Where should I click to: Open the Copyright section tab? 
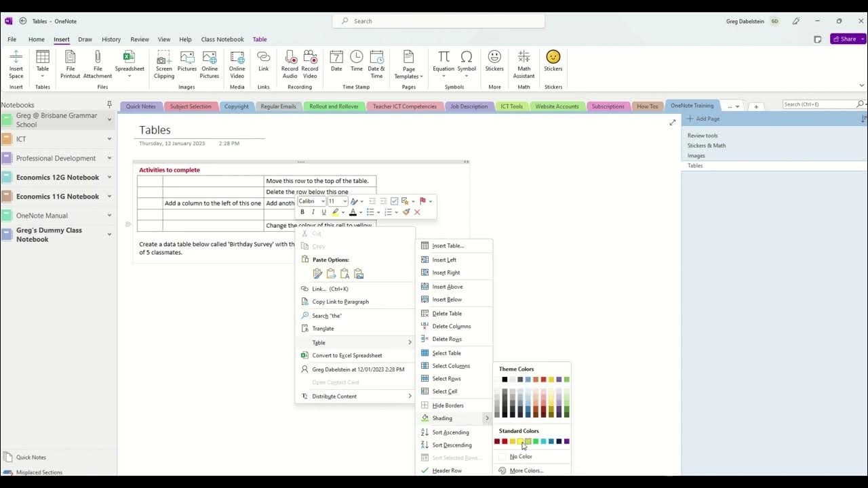(x=237, y=106)
